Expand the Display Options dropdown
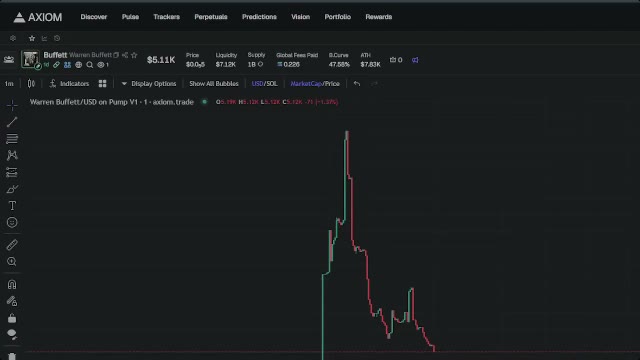640x360 pixels. pyautogui.click(x=149, y=84)
